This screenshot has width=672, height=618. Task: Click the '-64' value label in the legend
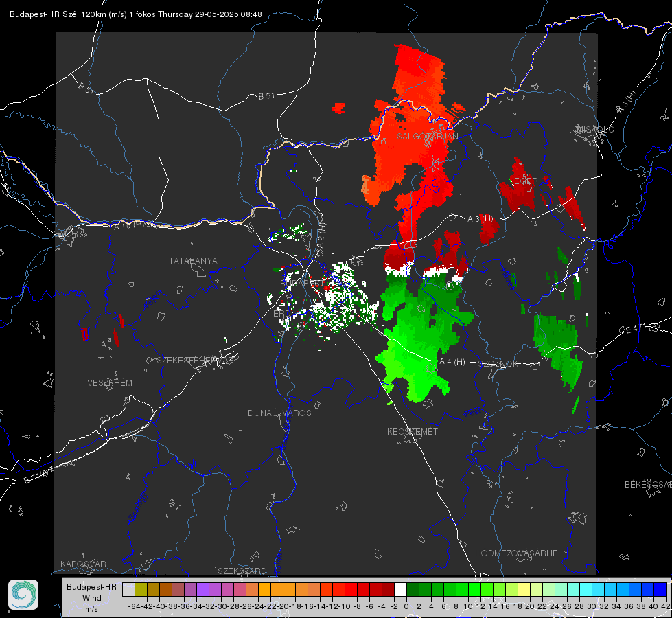pos(134,606)
